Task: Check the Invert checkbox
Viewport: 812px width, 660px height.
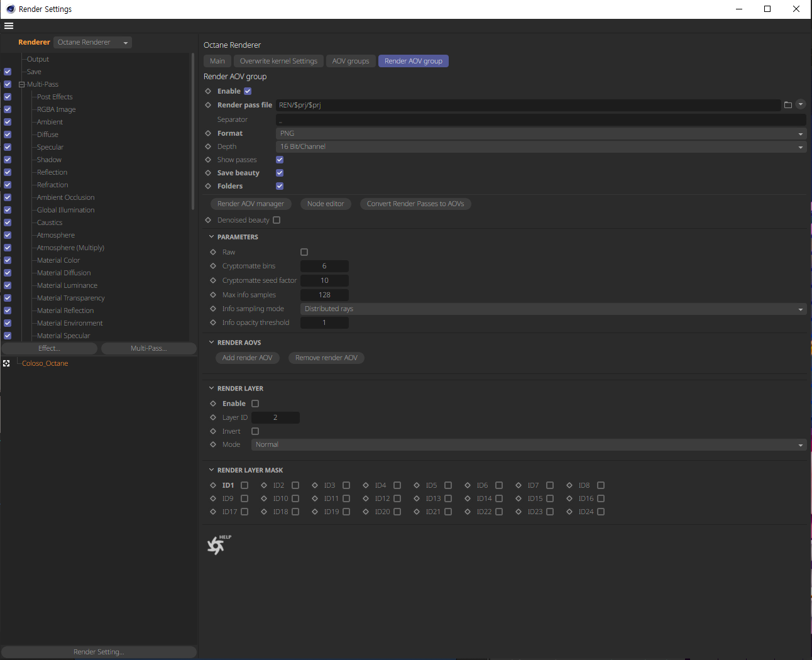Action: tap(255, 431)
